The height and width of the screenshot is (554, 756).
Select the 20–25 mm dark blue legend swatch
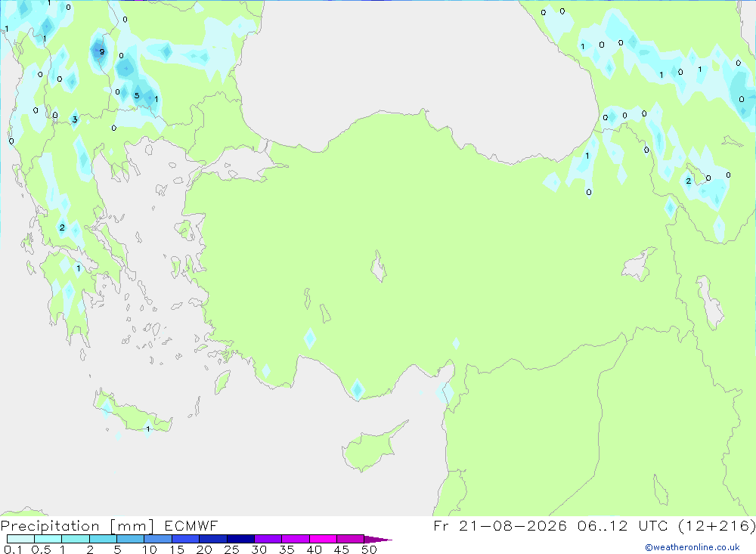tap(212, 539)
